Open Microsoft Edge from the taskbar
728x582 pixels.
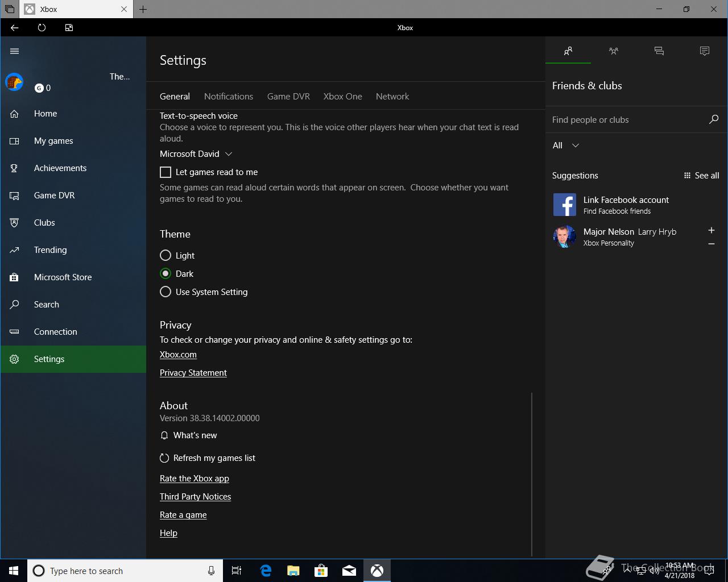click(x=266, y=571)
